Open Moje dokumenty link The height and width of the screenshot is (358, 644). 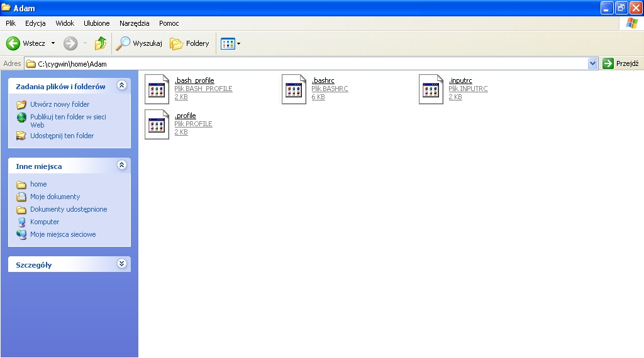(x=55, y=197)
